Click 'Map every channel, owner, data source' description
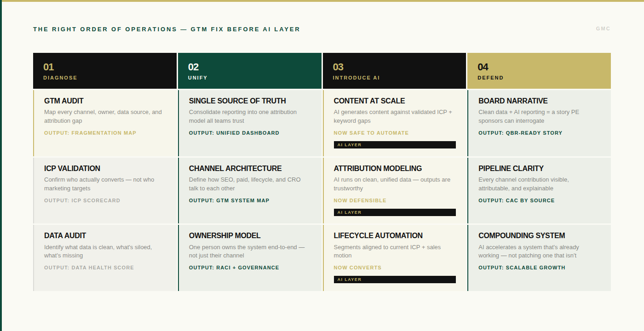The width and height of the screenshot is (644, 331). point(103,116)
